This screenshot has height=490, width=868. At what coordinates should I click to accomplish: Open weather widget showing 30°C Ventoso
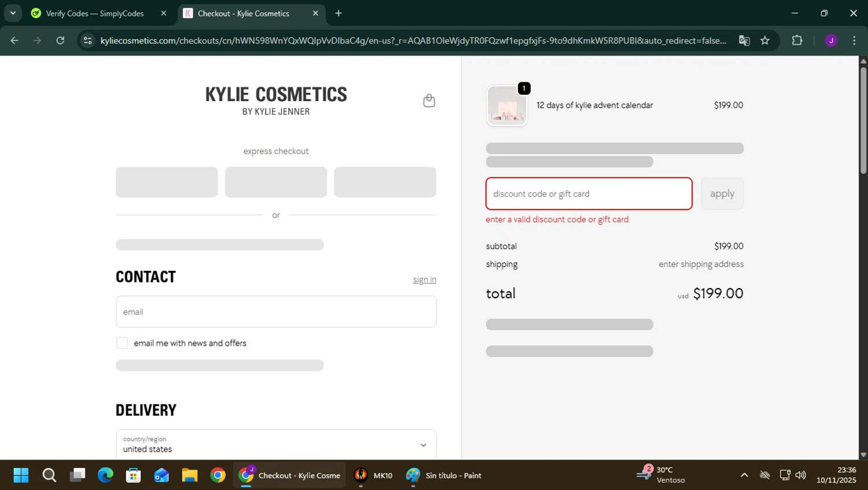(661, 475)
